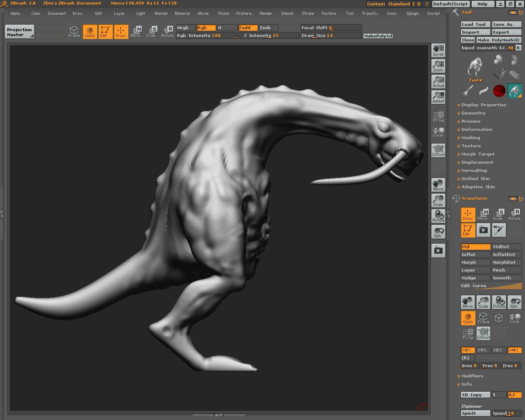Click the camera snapshot icon beside canvas

click(438, 251)
